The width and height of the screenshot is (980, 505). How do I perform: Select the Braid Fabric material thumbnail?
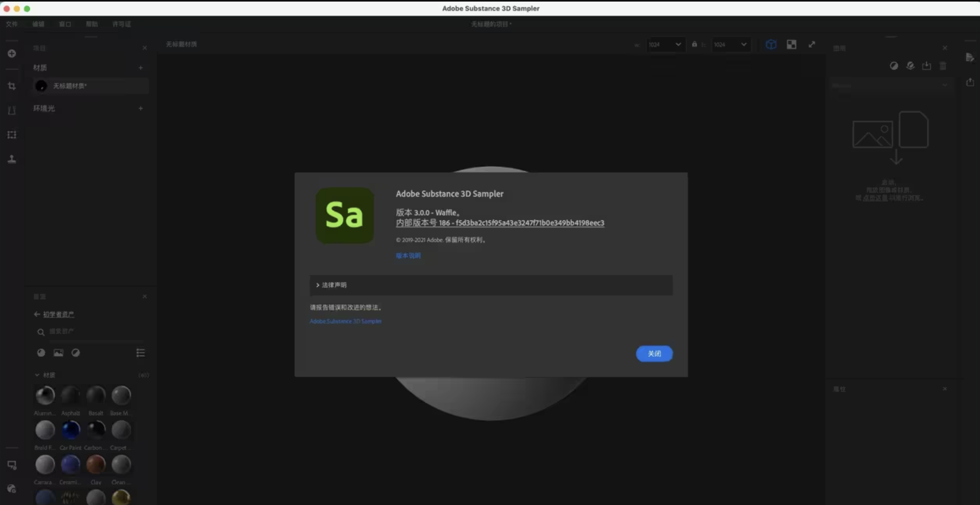pos(45,430)
